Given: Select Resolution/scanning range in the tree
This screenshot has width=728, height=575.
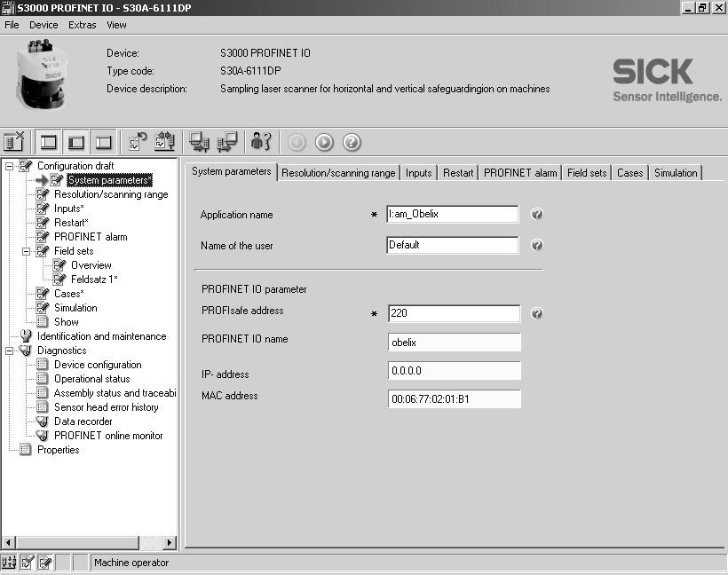Looking at the screenshot, I should 111,194.
